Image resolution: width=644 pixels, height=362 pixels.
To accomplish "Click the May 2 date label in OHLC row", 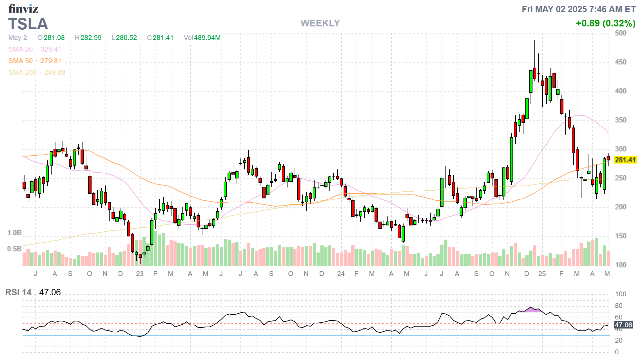I will coord(18,38).
